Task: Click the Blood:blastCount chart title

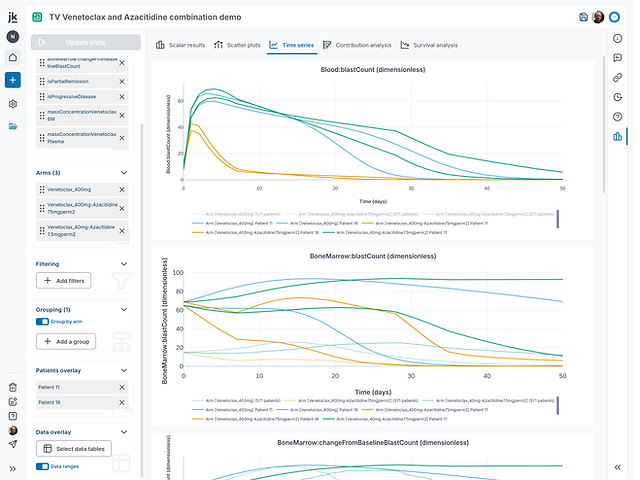Action: [373, 70]
